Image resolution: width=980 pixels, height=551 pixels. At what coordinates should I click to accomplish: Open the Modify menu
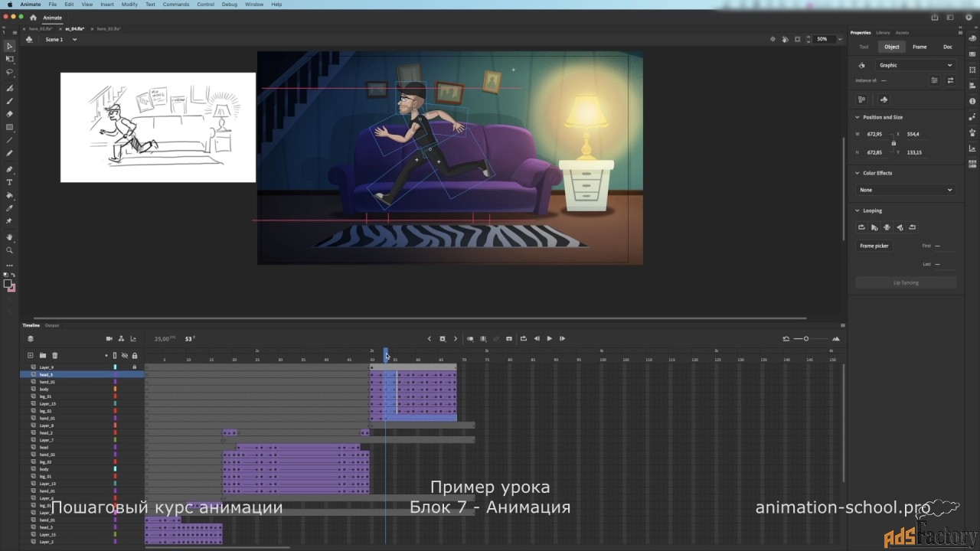129,4
